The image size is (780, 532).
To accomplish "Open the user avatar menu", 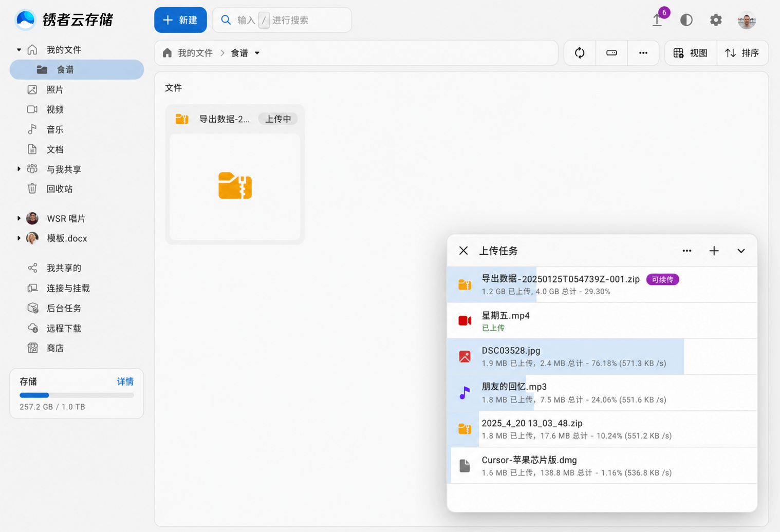I will point(747,20).
